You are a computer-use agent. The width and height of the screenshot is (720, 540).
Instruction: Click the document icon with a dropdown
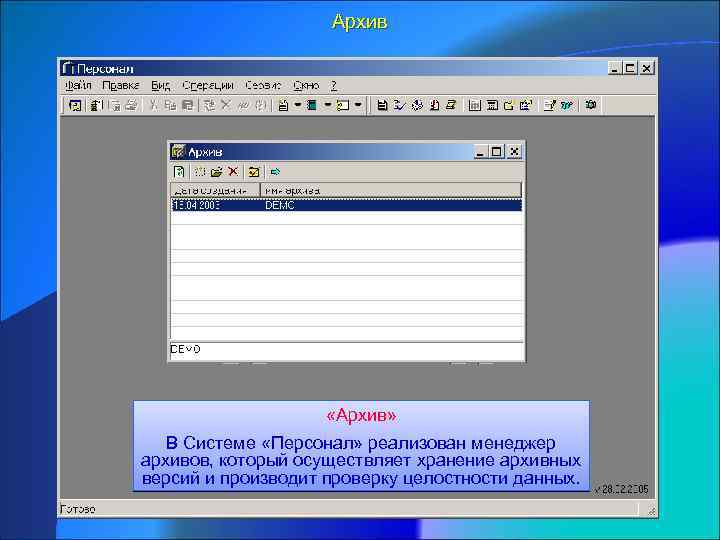tap(284, 106)
